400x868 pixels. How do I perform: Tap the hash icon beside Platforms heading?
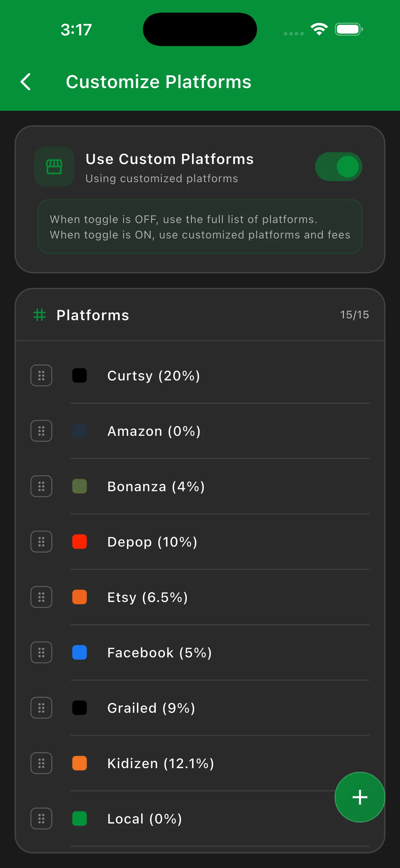pos(39,315)
